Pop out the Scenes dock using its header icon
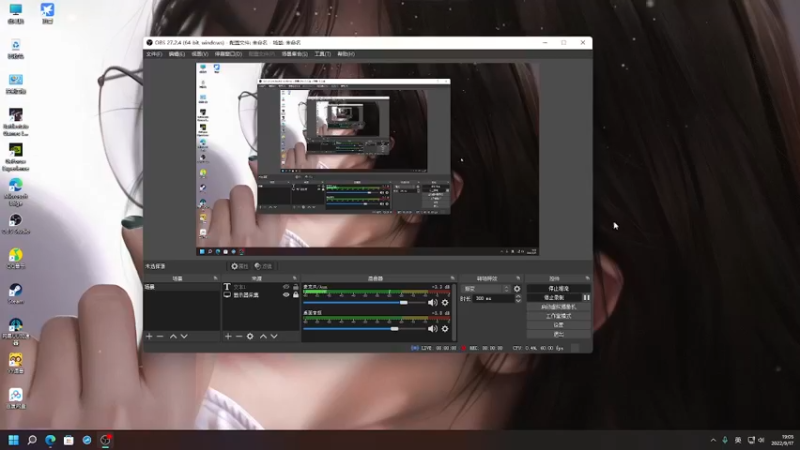800x450 pixels. (x=215, y=278)
